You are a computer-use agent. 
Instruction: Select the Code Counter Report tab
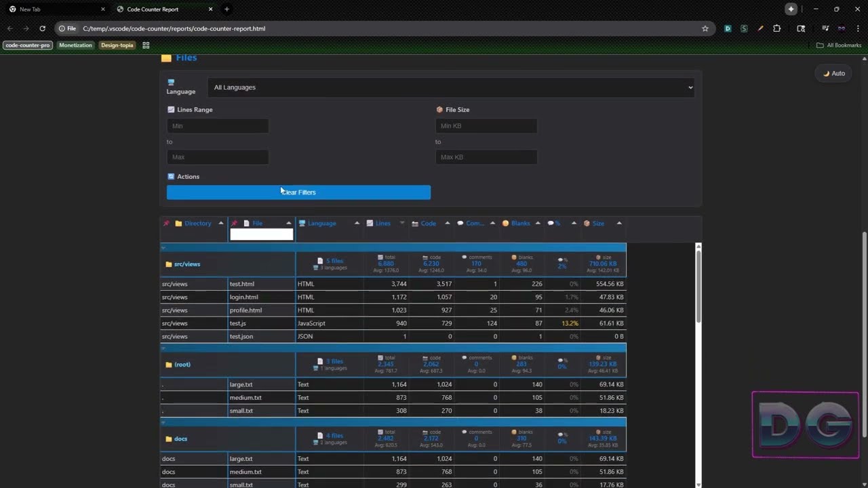pos(165,9)
